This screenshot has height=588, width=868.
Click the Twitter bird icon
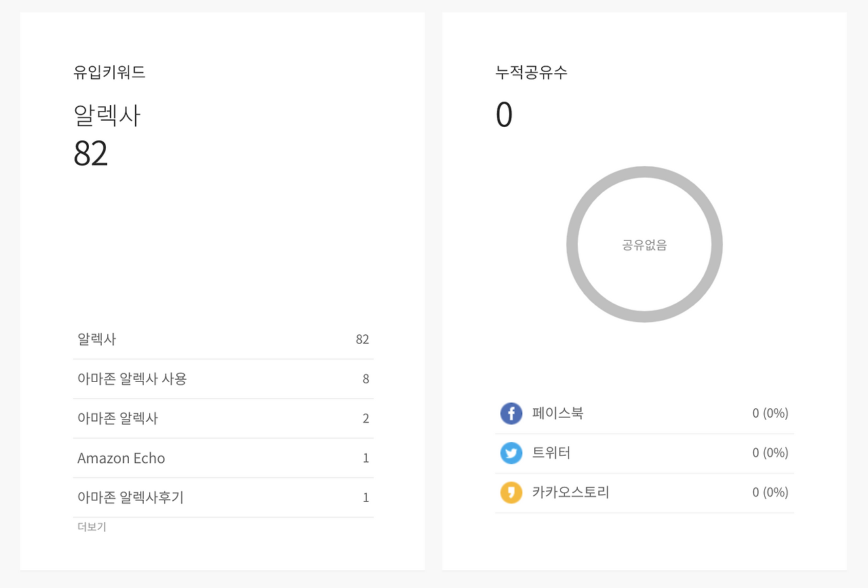point(511,452)
